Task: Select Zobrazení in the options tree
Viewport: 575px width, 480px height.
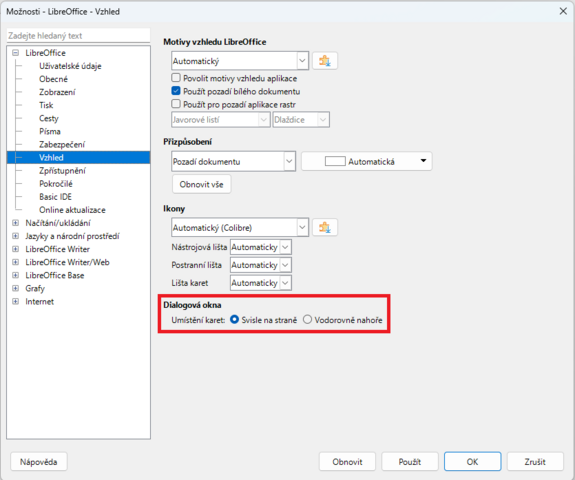Action: pos(57,92)
